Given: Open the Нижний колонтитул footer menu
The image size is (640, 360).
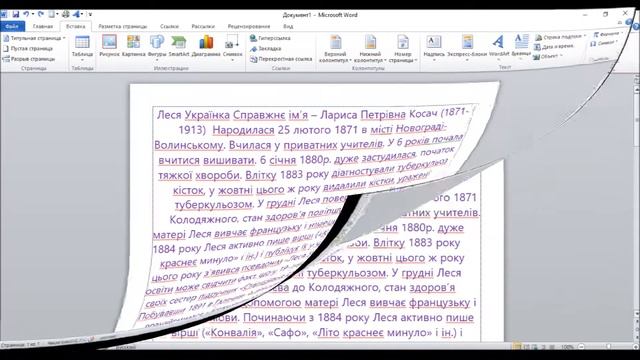Looking at the screenshot, I should [x=370, y=49].
